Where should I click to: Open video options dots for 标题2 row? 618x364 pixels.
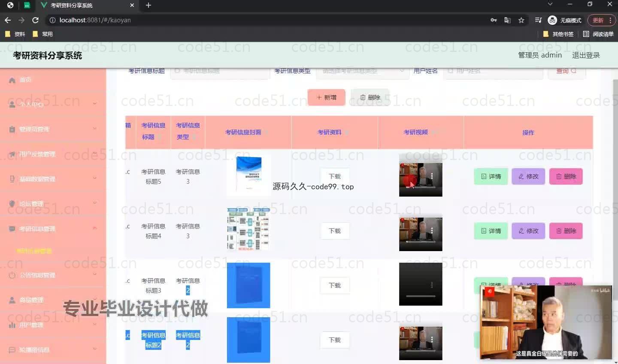432,340
